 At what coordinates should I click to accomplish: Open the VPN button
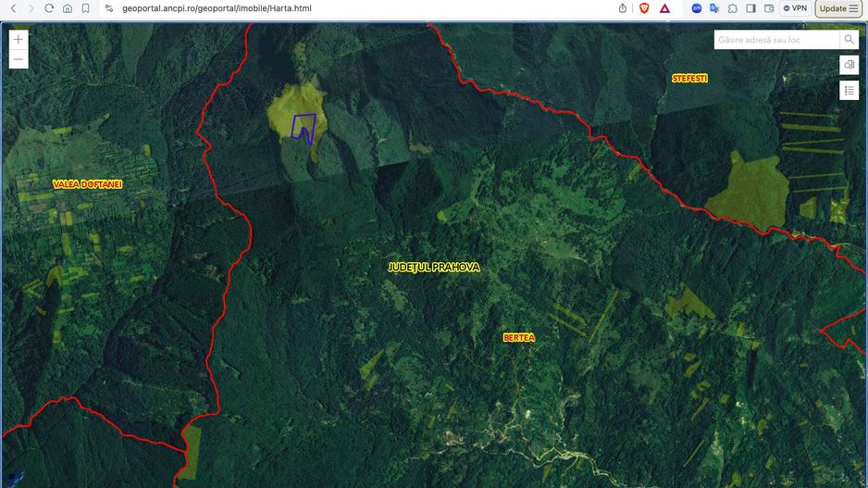(x=795, y=8)
